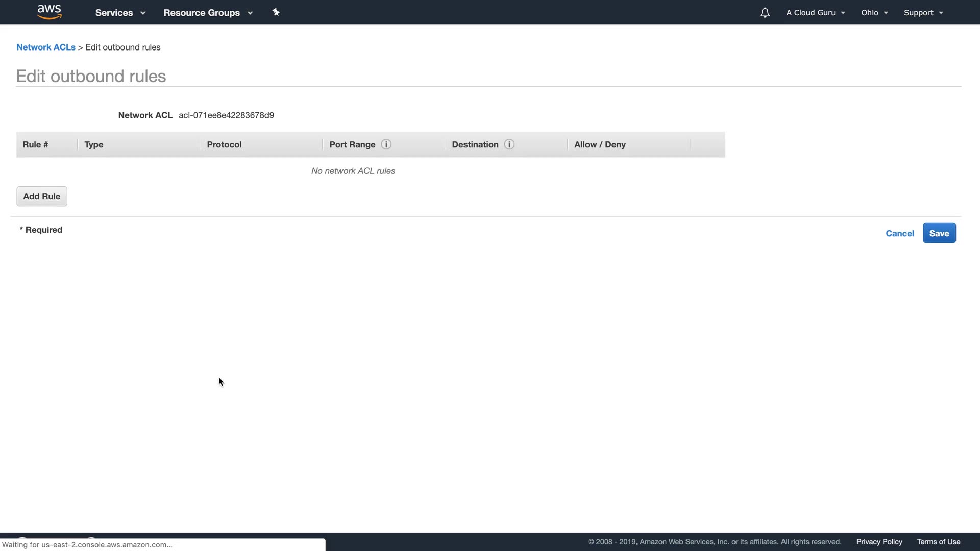980x551 pixels.
Task: Open the Terms of Use link
Action: (x=938, y=542)
